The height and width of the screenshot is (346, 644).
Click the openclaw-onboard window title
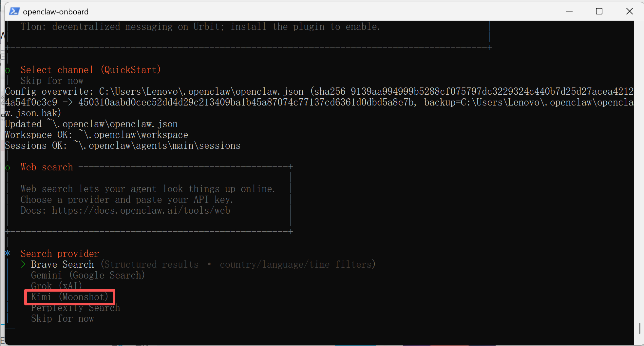[56, 12]
